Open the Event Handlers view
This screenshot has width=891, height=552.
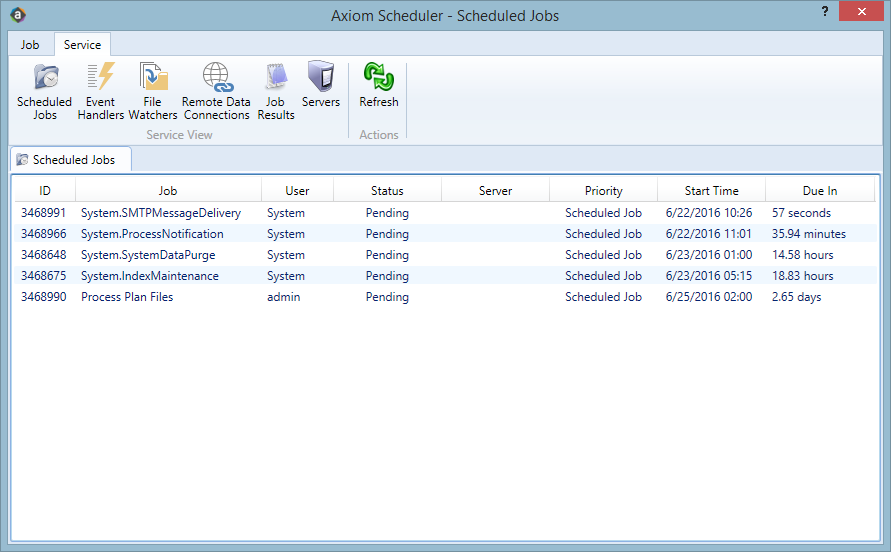(x=100, y=91)
